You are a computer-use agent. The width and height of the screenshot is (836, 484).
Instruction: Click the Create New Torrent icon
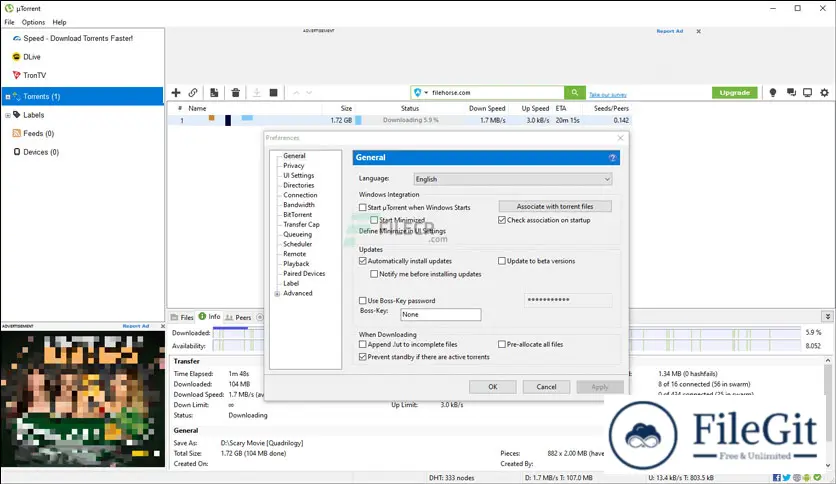pyautogui.click(x=214, y=93)
